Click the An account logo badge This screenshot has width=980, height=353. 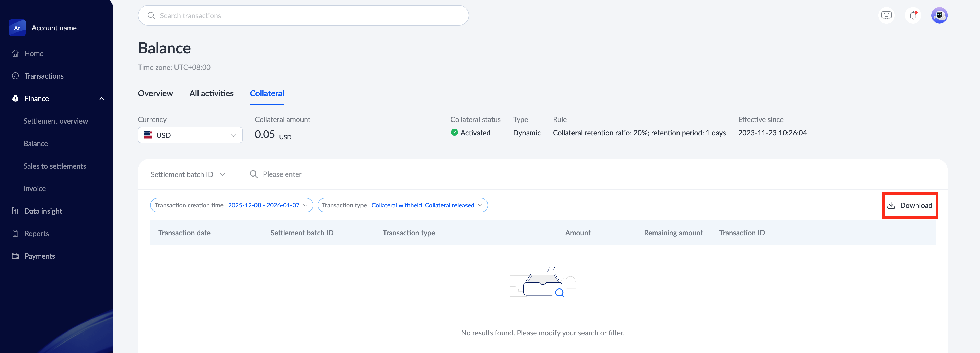(x=17, y=28)
